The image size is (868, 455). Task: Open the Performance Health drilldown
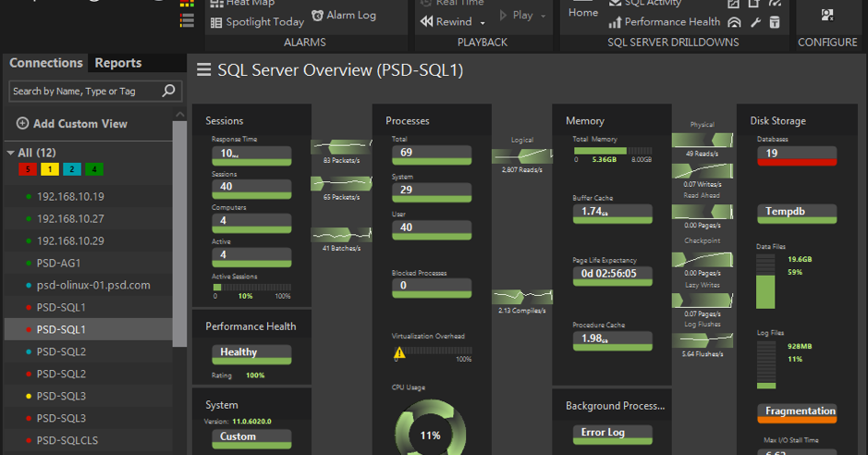tap(665, 22)
